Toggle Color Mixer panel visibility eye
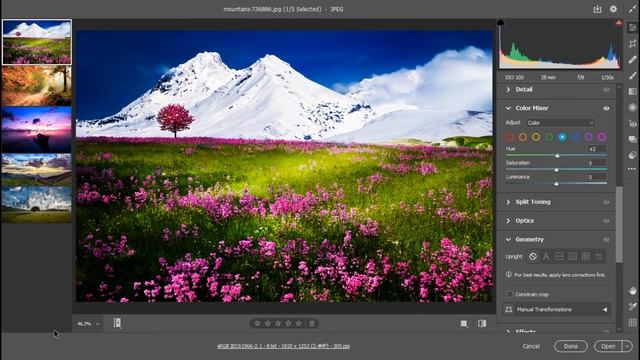Image resolution: width=640 pixels, height=360 pixels. coord(606,108)
